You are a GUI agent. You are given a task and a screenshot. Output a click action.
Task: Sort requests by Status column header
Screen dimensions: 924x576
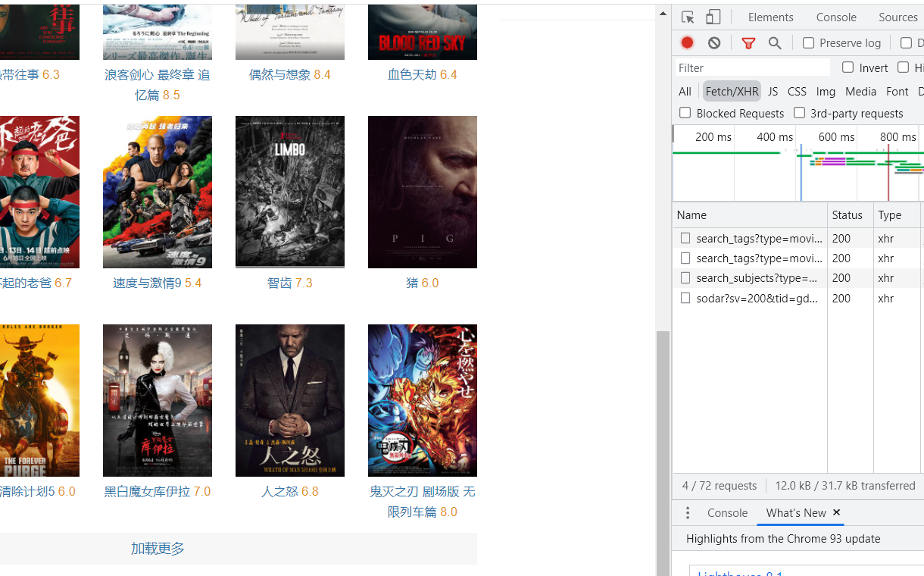pyautogui.click(x=851, y=215)
